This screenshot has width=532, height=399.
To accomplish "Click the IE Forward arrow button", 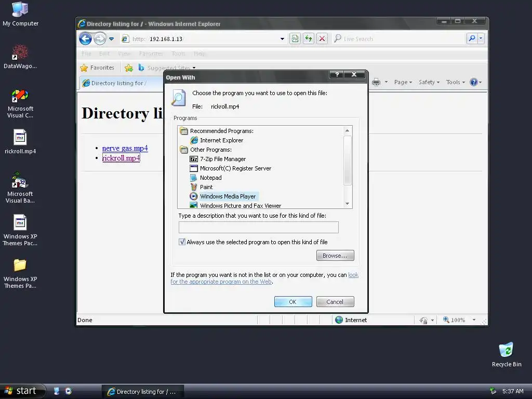I will tap(100, 38).
